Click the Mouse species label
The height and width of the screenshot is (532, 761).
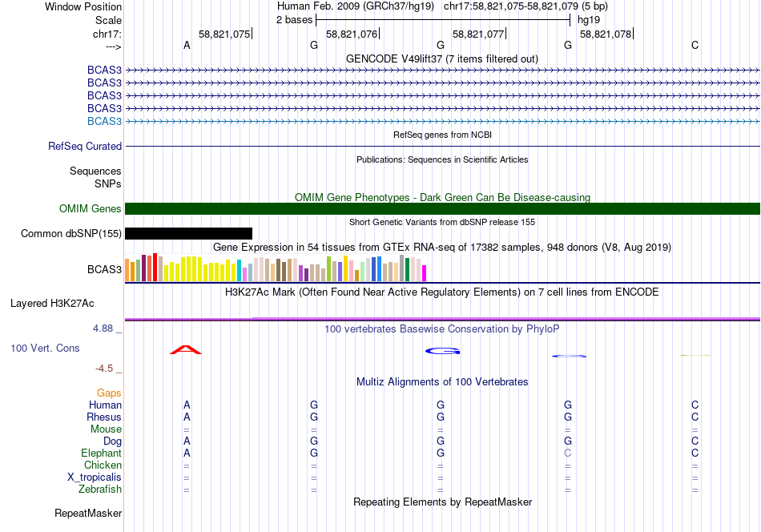click(107, 429)
